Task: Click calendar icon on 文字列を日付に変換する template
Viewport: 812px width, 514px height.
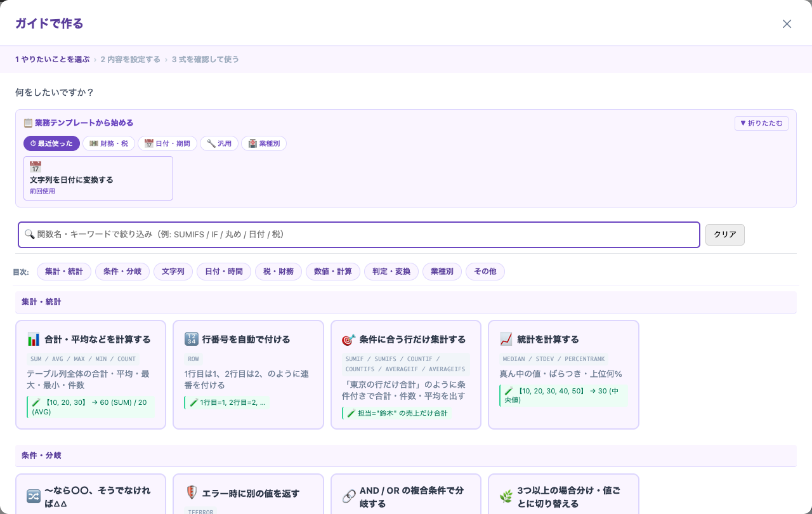Action: [x=36, y=167]
